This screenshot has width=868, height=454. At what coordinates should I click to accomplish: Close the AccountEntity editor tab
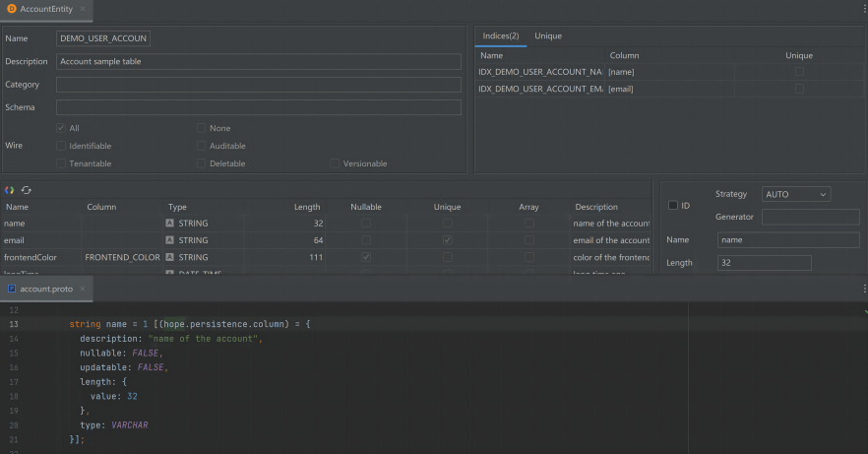click(83, 9)
